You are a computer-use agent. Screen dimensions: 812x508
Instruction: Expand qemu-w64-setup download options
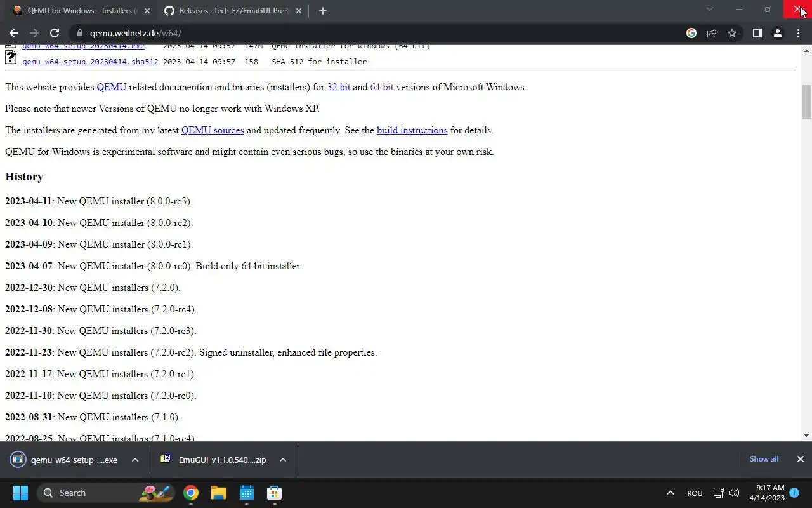pyautogui.click(x=135, y=460)
